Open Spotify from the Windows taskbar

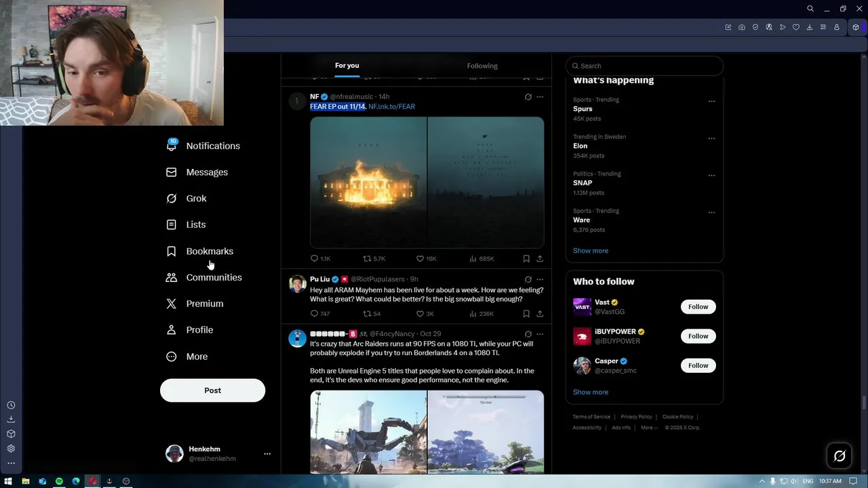click(59, 481)
